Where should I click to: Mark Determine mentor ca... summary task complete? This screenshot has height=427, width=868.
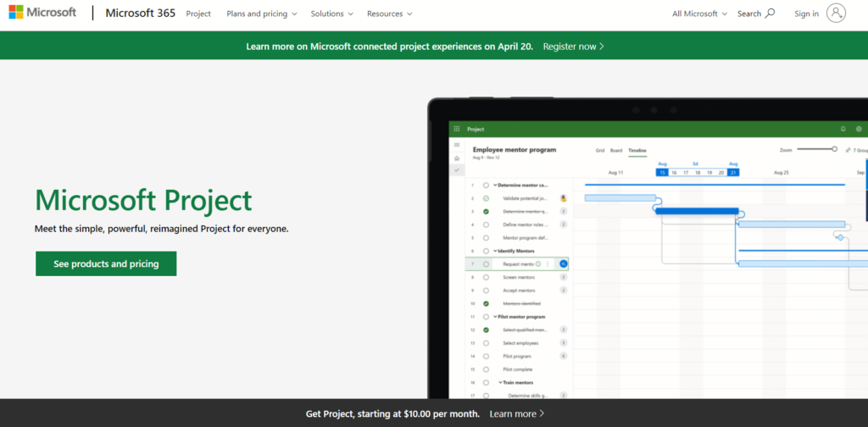point(486,186)
